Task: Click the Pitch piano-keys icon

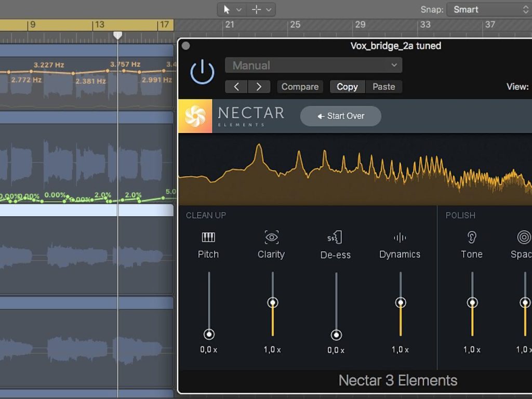Action: (208, 237)
